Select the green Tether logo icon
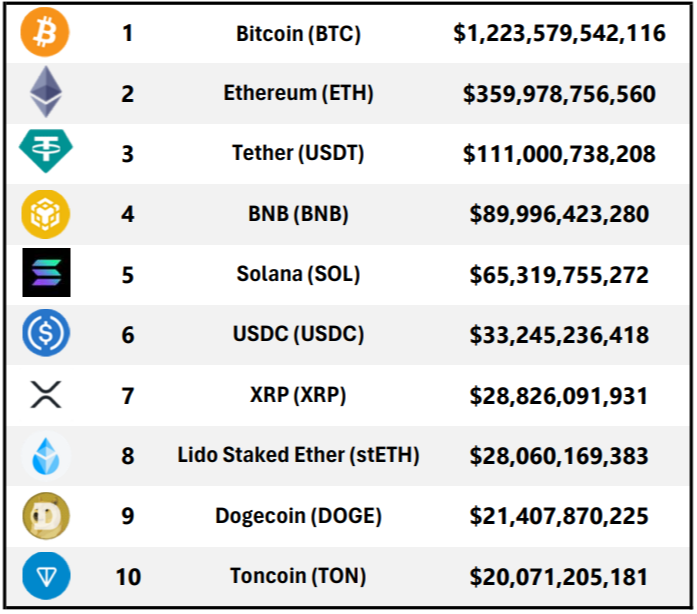697x614 pixels. (46, 153)
